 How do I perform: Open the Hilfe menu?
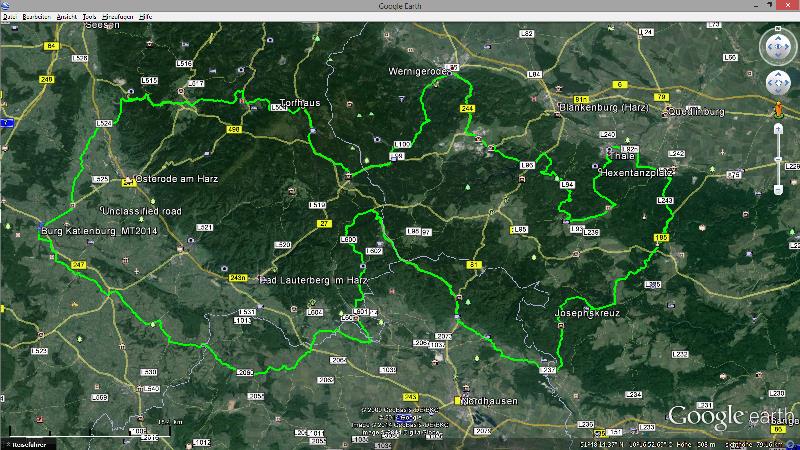pyautogui.click(x=147, y=17)
